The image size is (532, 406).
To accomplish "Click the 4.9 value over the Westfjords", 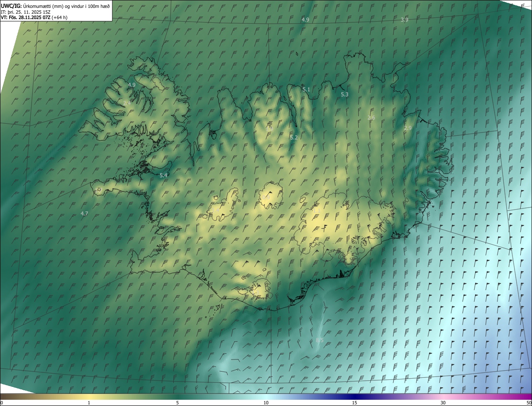I will click(x=132, y=85).
